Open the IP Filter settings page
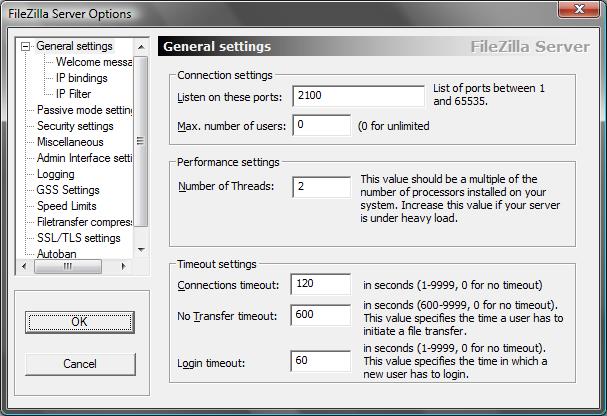This screenshot has width=607, height=416. [74, 94]
